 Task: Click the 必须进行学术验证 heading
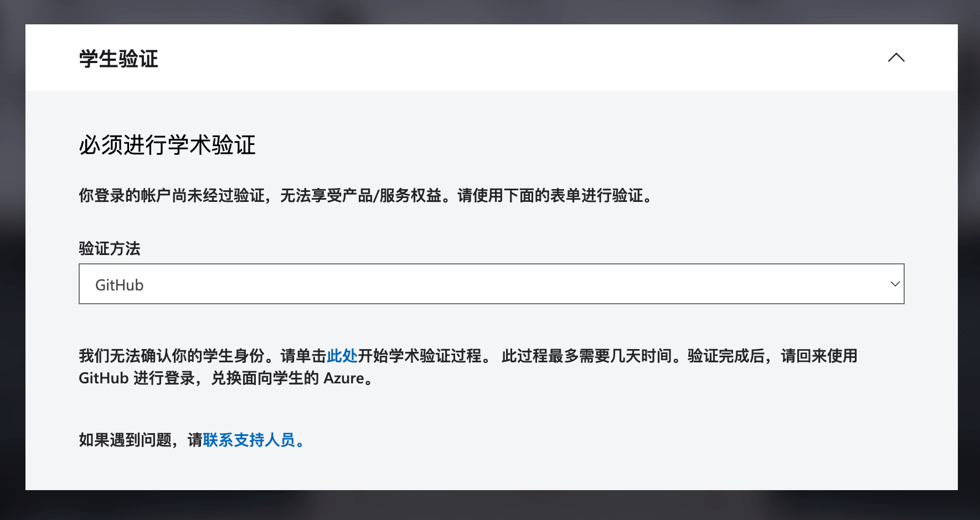[167, 145]
